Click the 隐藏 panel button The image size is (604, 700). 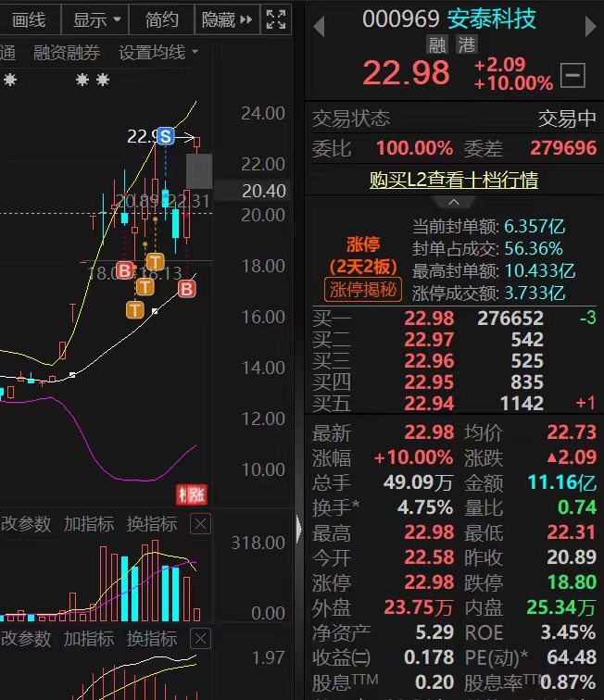click(227, 19)
